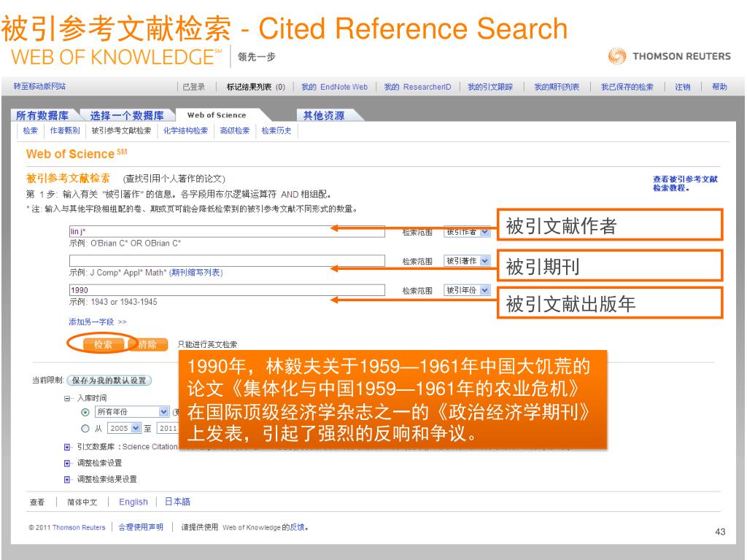Screen dimensions: 747x560
Task: Select the Web of Science tab
Action: pyautogui.click(x=217, y=115)
